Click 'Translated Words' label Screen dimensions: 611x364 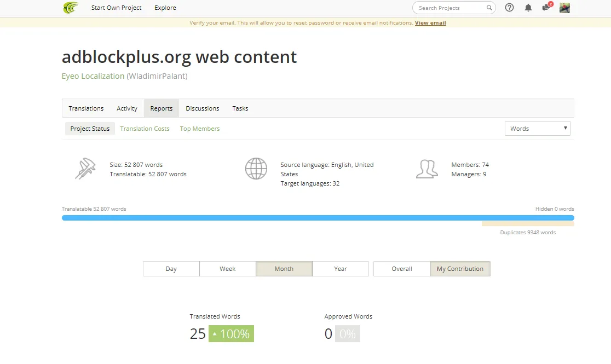pyautogui.click(x=215, y=316)
